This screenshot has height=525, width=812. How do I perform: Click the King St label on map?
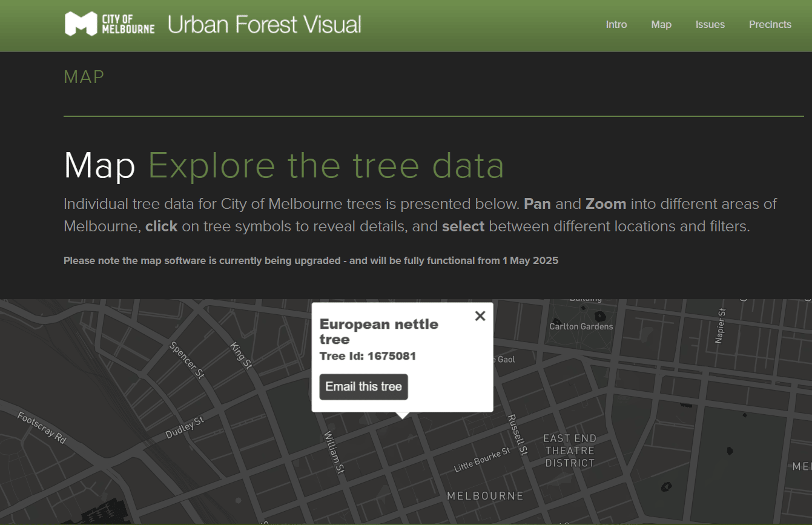[241, 355]
